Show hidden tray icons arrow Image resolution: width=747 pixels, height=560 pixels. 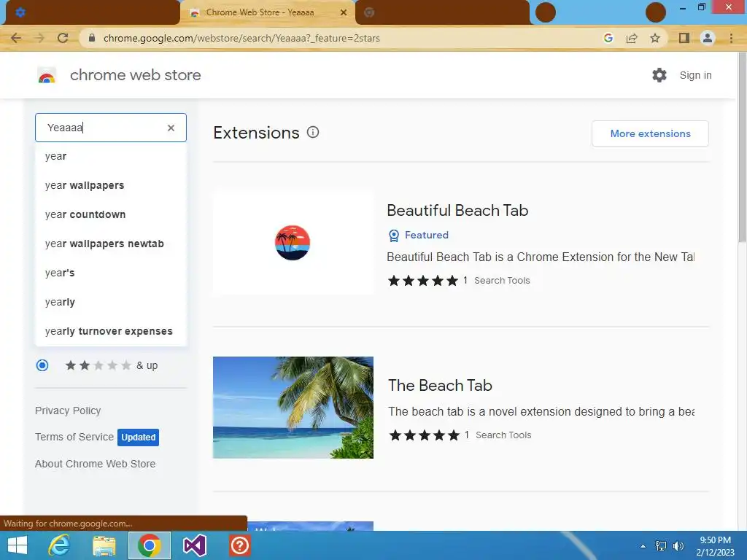[643, 546]
